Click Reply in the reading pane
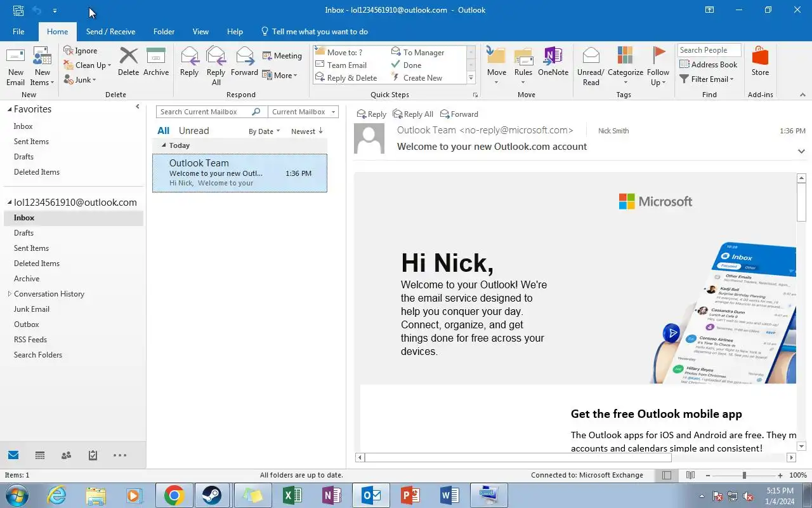 click(371, 114)
